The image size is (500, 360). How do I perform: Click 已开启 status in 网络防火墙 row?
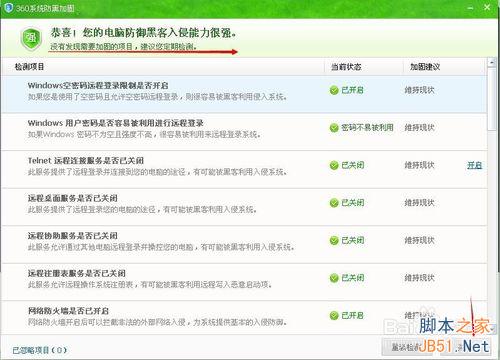pos(352,316)
